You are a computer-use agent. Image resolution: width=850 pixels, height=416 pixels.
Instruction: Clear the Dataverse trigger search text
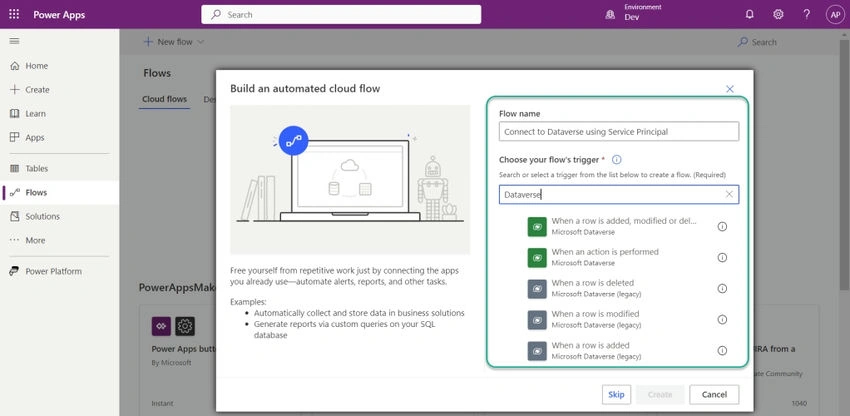[x=729, y=194]
